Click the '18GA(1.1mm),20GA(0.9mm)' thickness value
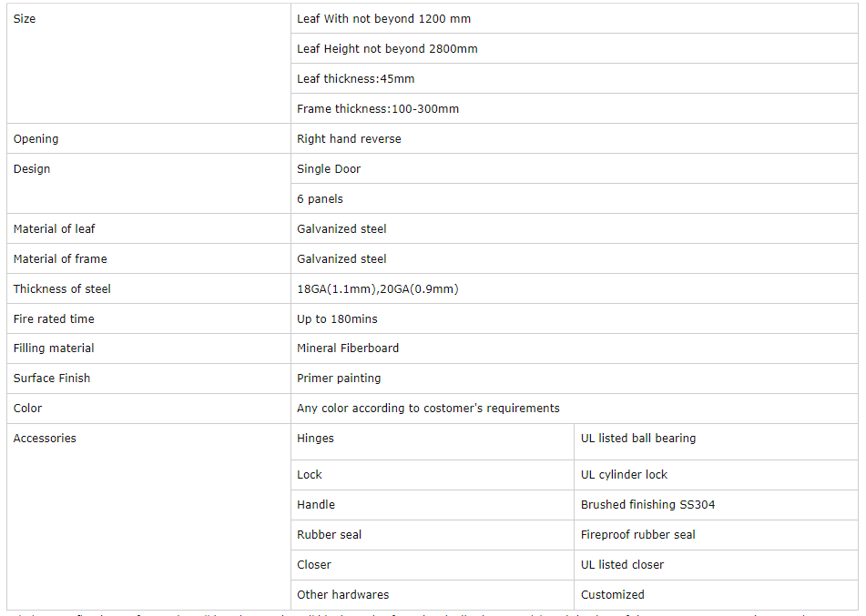Viewport: 866px width, 616px height. [377, 289]
